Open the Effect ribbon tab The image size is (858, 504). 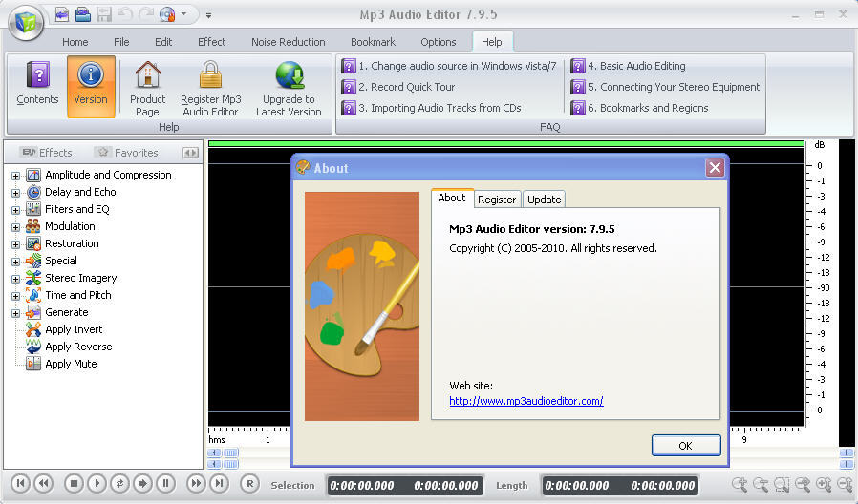pos(211,42)
